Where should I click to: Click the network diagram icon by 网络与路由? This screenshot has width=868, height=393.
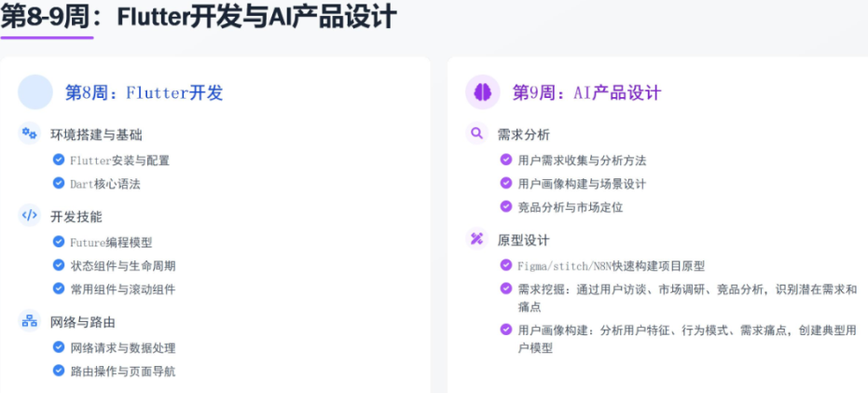[30, 321]
